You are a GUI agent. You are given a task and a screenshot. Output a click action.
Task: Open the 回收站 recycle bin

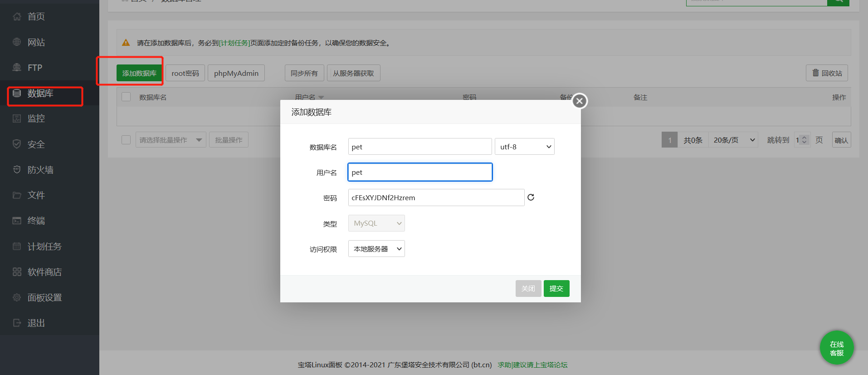[x=827, y=73]
